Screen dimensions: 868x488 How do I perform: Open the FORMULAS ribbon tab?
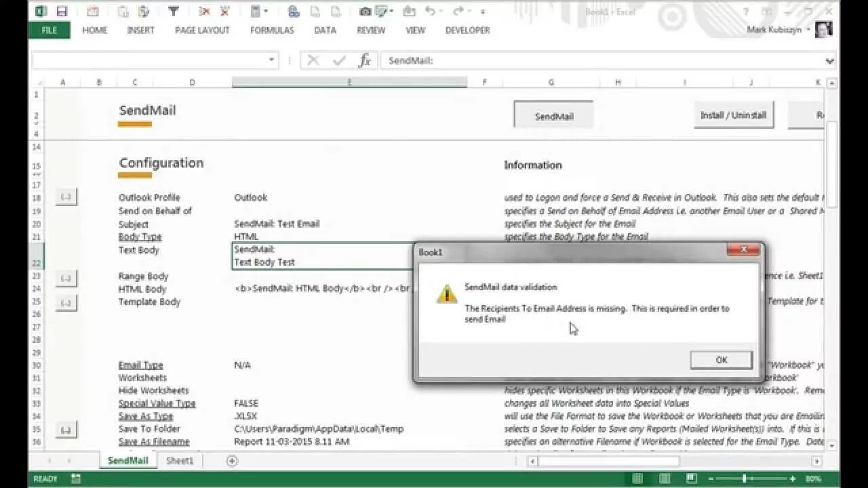click(x=272, y=30)
